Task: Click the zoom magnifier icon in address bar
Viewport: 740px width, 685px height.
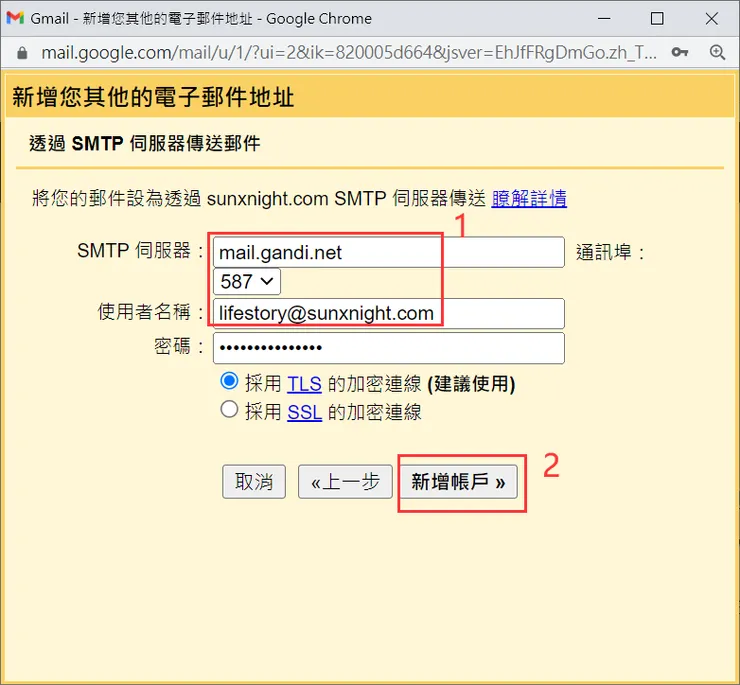Action: coord(717,52)
